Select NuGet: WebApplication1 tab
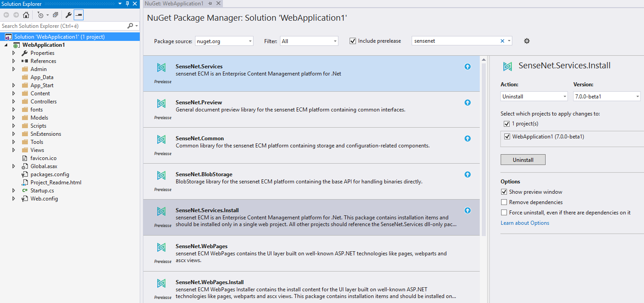 (174, 4)
